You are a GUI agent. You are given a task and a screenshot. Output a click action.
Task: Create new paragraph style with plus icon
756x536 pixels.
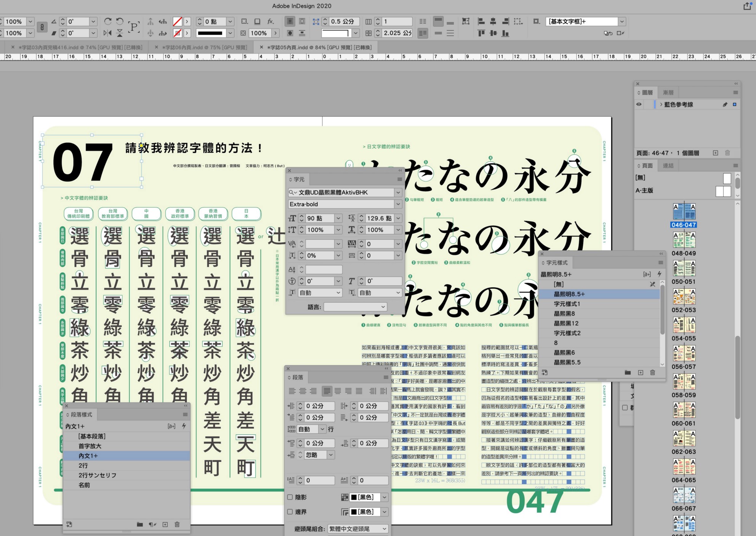tap(165, 525)
